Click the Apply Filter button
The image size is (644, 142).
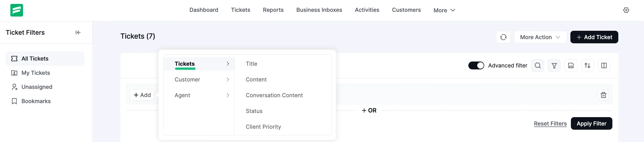point(591,124)
